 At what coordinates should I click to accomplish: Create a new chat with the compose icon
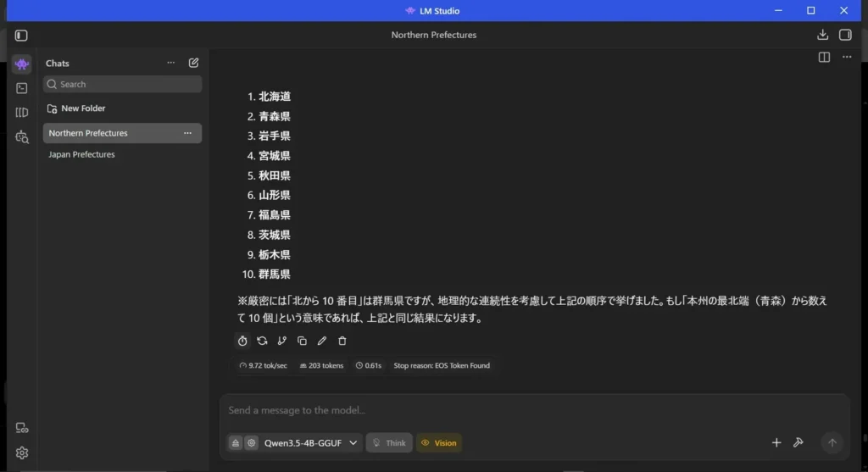[x=193, y=63]
